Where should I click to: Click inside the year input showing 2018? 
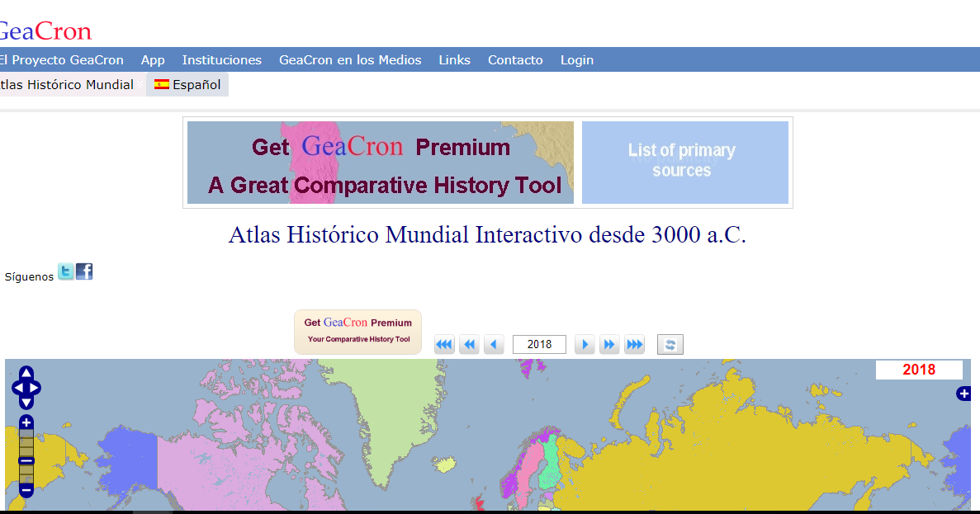pos(539,344)
